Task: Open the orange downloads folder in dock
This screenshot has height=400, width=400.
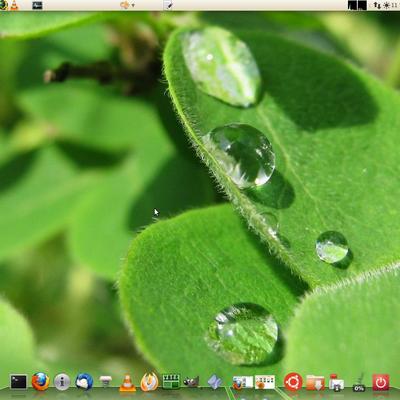Action: (315, 383)
